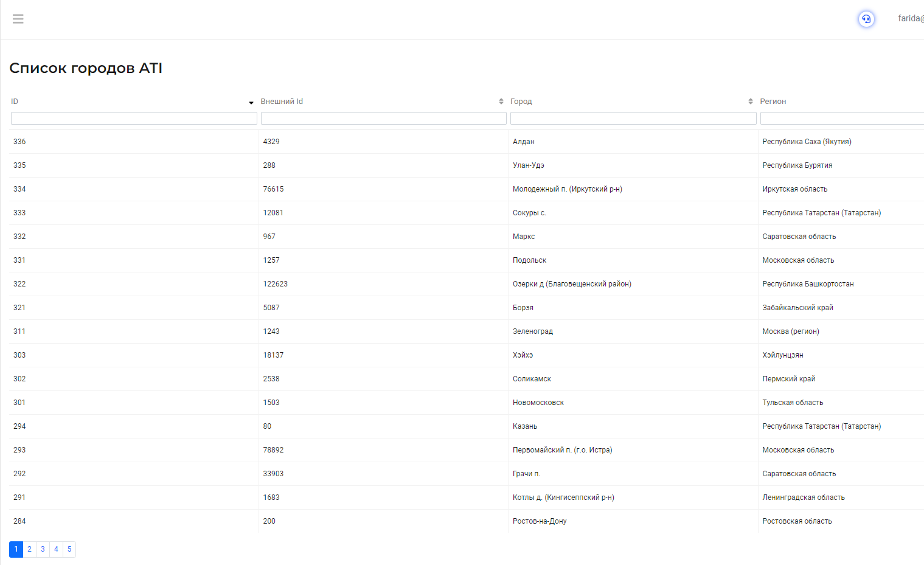Open the farida user account menu
This screenshot has height=565, width=924.
[911, 18]
